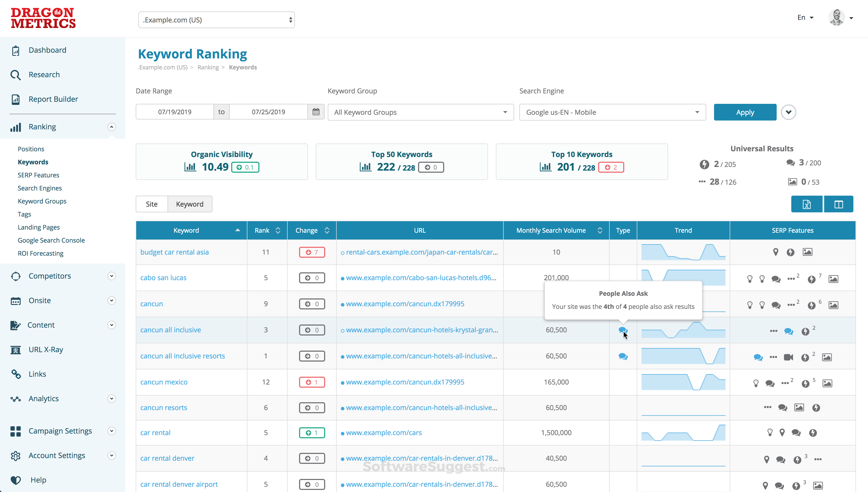Open SERP Features in Ranking submenu

click(x=38, y=175)
